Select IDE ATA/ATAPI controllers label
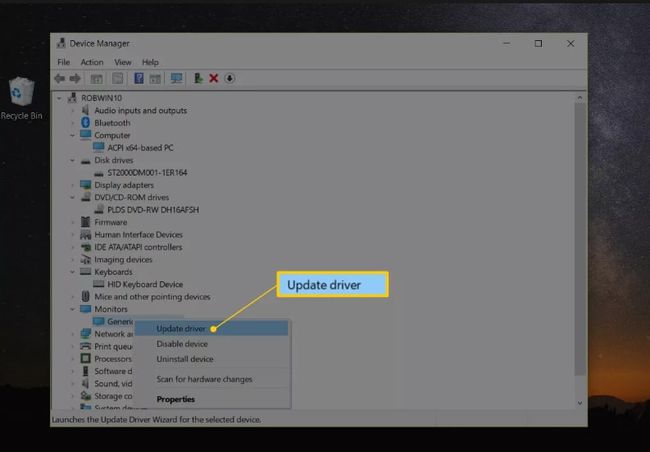The height and width of the screenshot is (452, 650). pyautogui.click(x=138, y=247)
